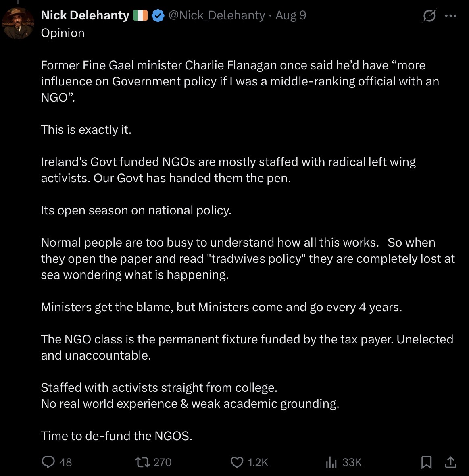The width and height of the screenshot is (469, 476).
Task: Click the 270 reposts count
Action: [163, 462]
